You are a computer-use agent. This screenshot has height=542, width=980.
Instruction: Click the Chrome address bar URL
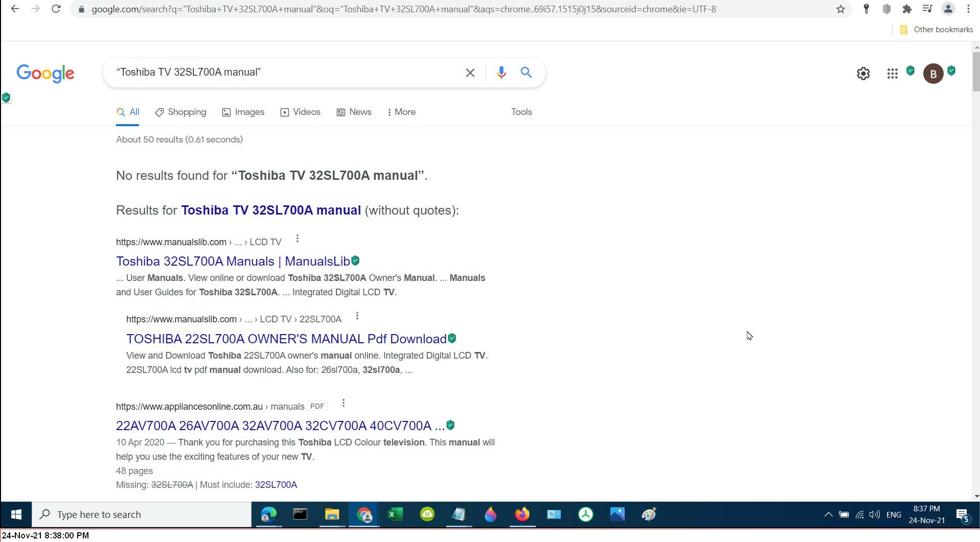(404, 9)
